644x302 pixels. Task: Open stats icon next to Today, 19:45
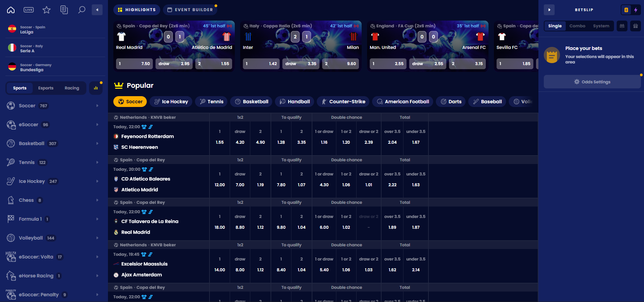tap(150, 254)
